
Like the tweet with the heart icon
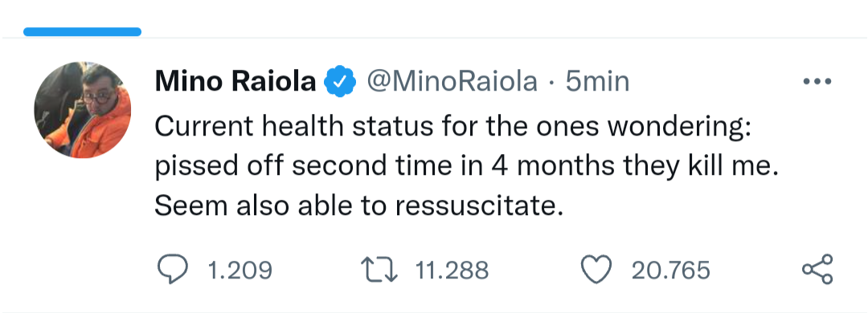[x=596, y=270]
